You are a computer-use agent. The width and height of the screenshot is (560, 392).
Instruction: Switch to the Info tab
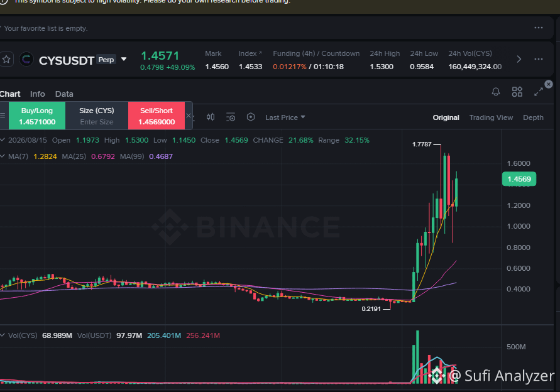[x=38, y=94]
